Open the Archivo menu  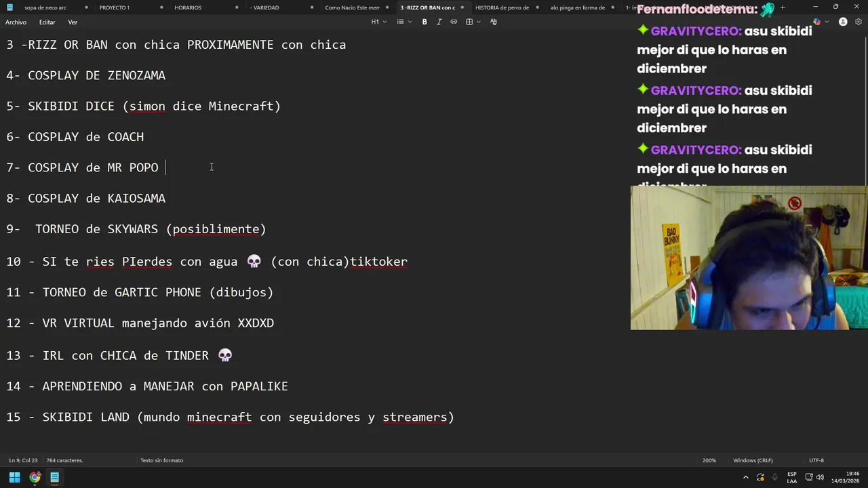(x=16, y=22)
